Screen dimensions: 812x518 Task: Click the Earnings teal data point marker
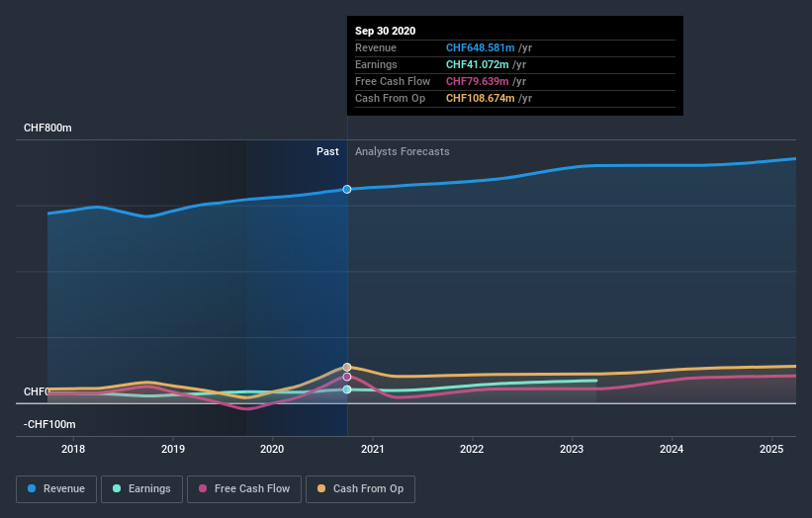(x=347, y=389)
